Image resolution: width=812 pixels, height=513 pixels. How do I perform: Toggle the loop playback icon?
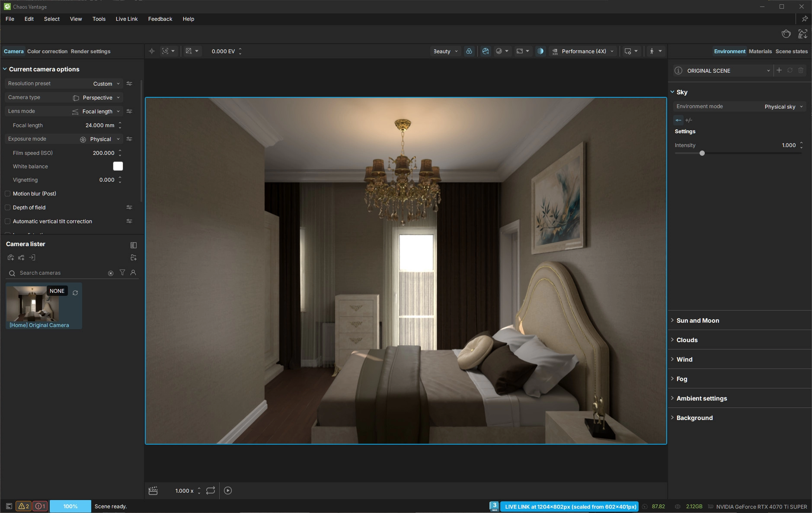click(211, 491)
